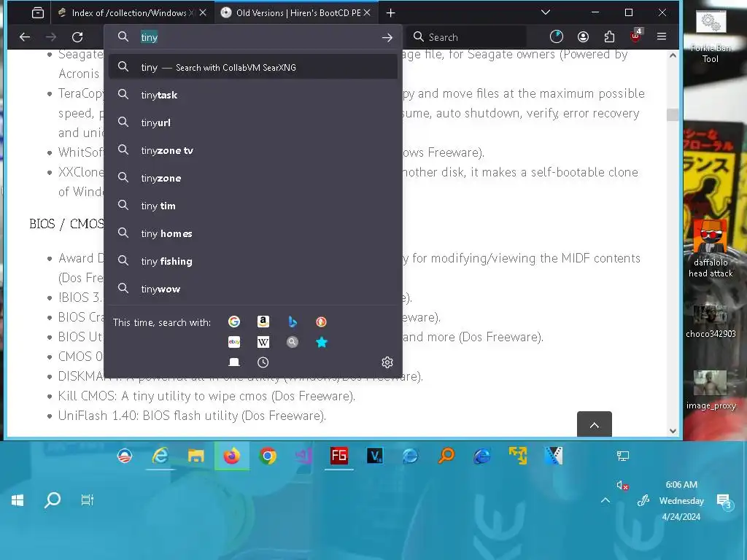This screenshot has height=560, width=747.
Task: Show hidden tray icons chevron
Action: pyautogui.click(x=605, y=500)
